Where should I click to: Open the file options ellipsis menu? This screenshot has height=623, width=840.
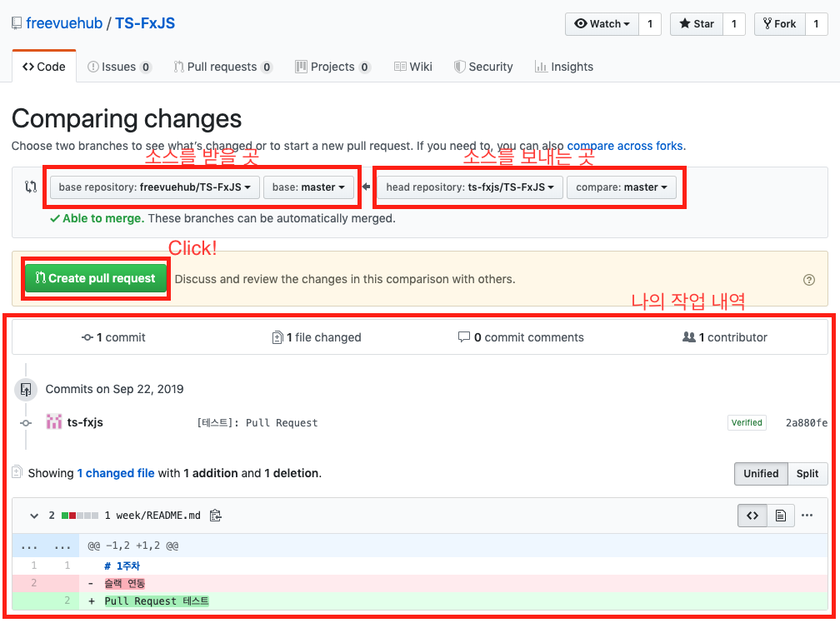tap(807, 516)
